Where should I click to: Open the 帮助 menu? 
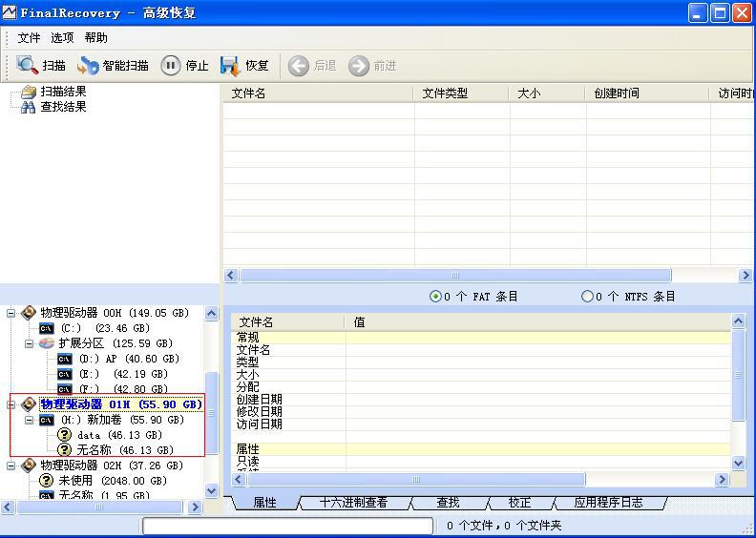[95, 38]
